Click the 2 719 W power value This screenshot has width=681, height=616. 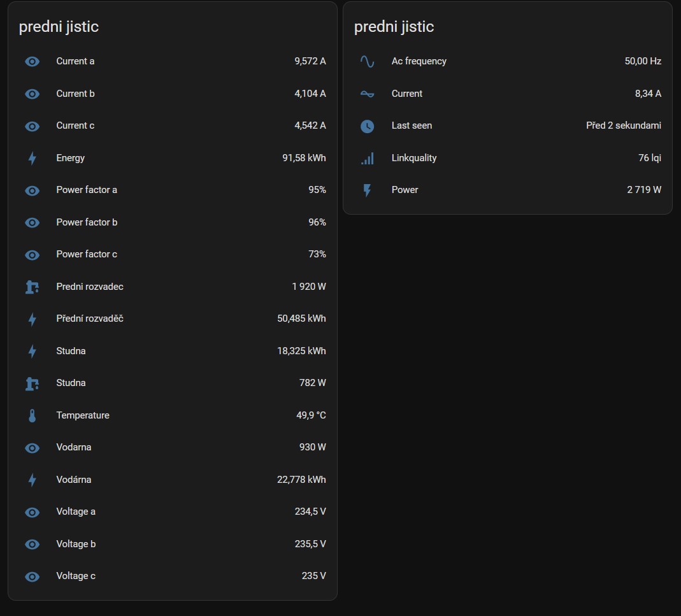coord(644,190)
